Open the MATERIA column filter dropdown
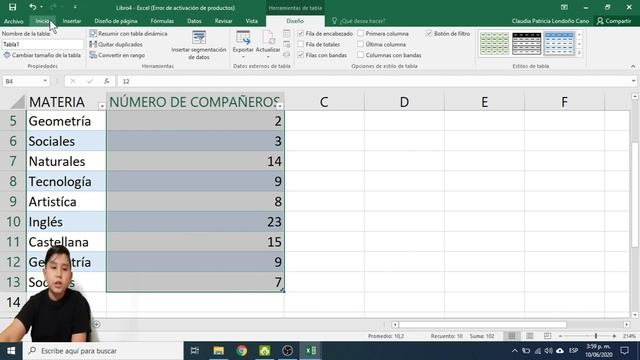The width and height of the screenshot is (640, 360). pyautogui.click(x=102, y=106)
